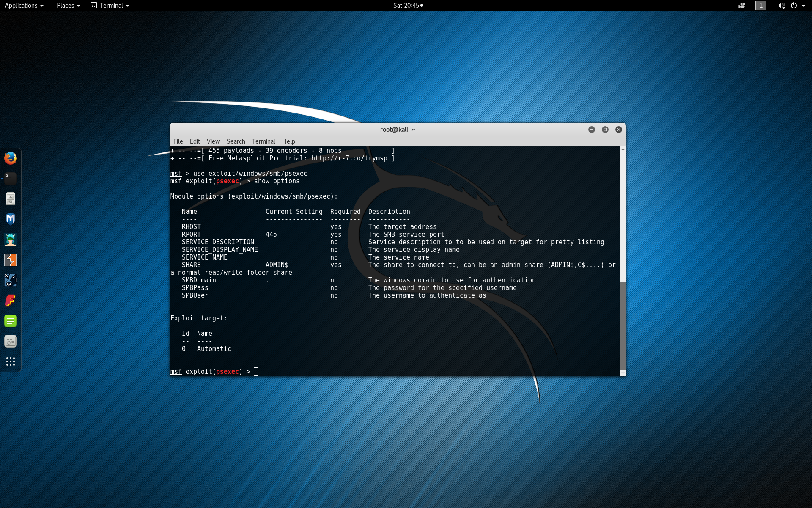Image resolution: width=812 pixels, height=508 pixels.
Task: Click the 'show options' command text
Action: (277, 181)
